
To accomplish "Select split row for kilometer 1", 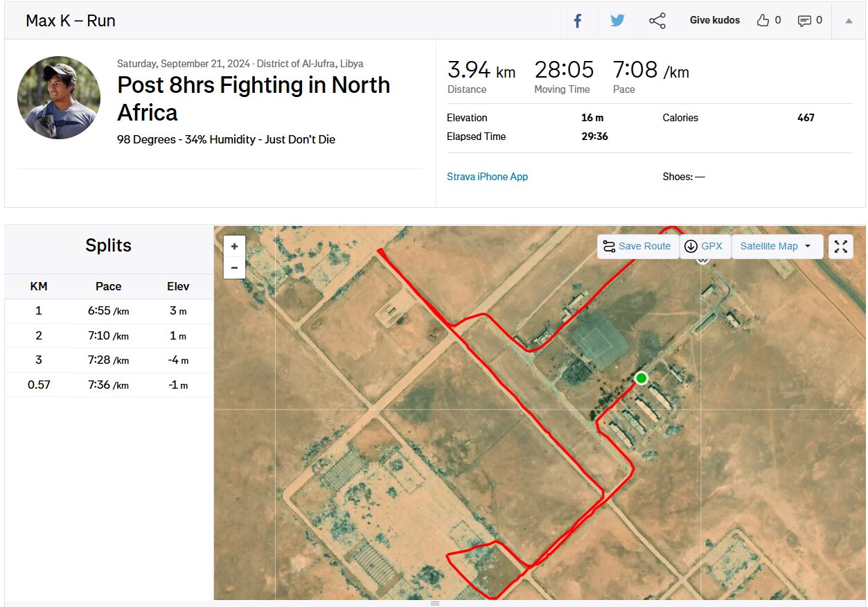I will (109, 311).
